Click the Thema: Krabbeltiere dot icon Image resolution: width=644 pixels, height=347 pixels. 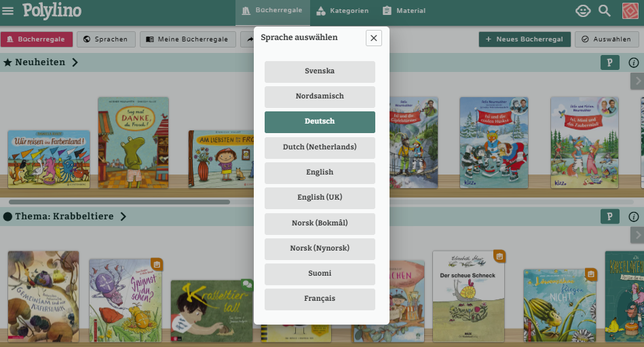7,217
